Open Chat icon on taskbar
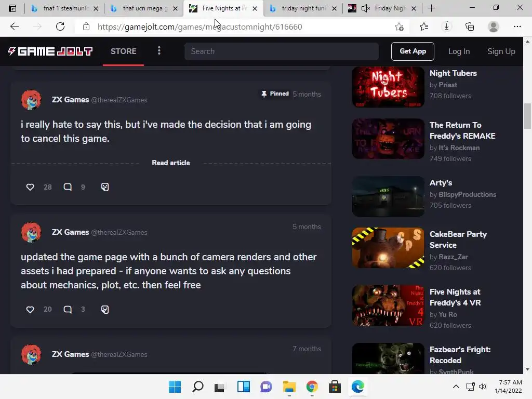The height and width of the screenshot is (399, 532). [267, 387]
